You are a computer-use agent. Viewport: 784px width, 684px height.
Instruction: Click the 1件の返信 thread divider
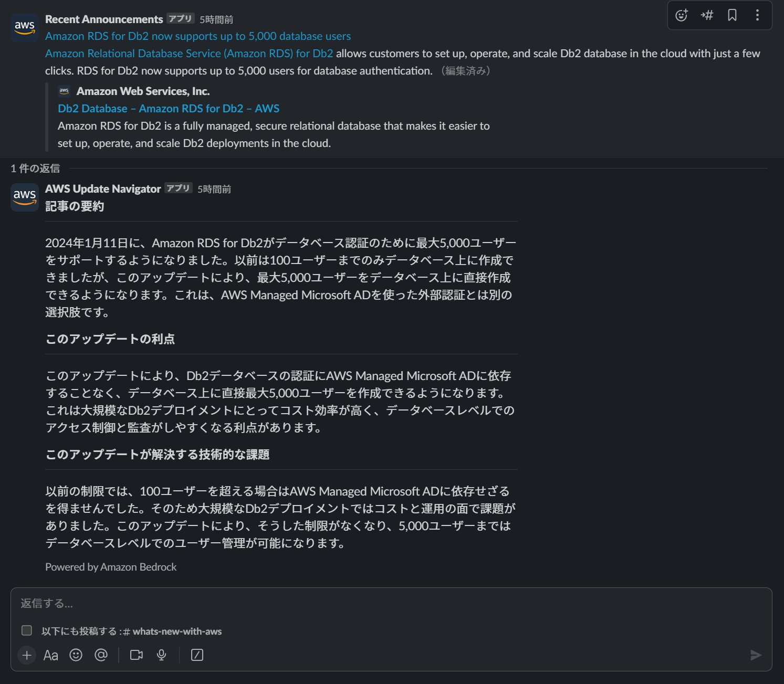tap(35, 169)
